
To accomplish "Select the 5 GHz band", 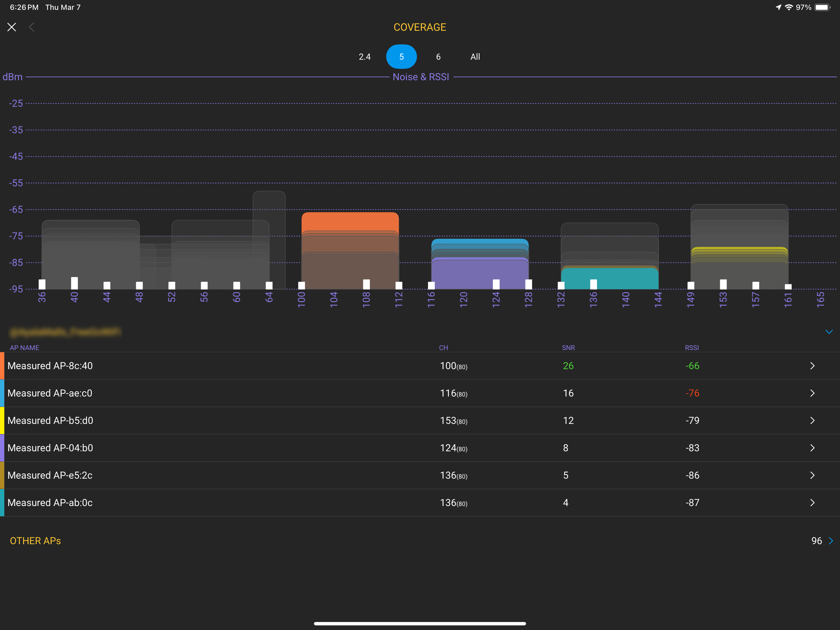I will coord(401,57).
